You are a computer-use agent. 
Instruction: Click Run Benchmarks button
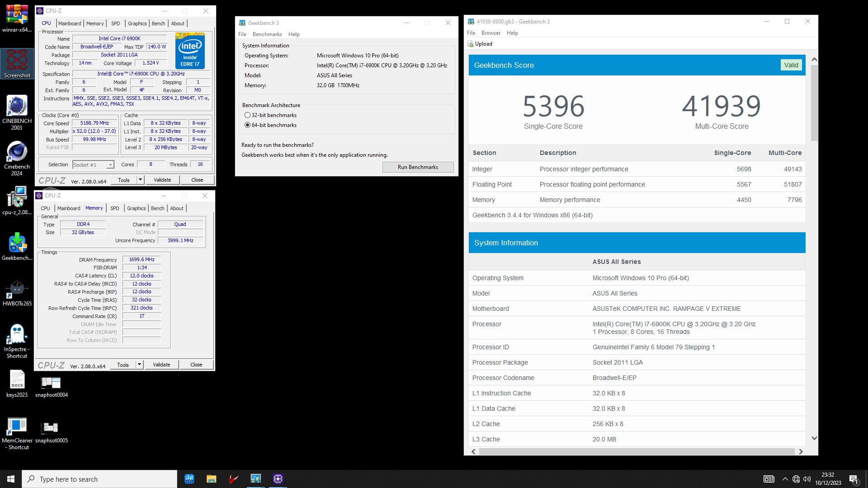418,167
